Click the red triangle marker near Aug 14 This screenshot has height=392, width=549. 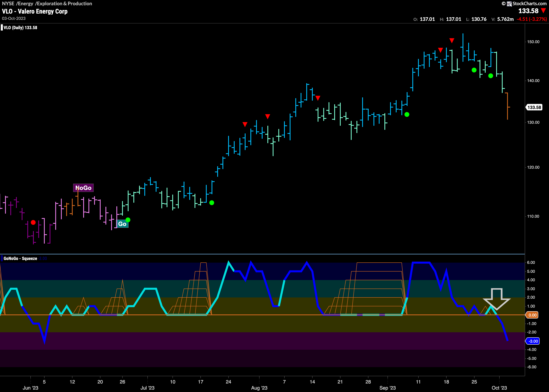coord(318,98)
